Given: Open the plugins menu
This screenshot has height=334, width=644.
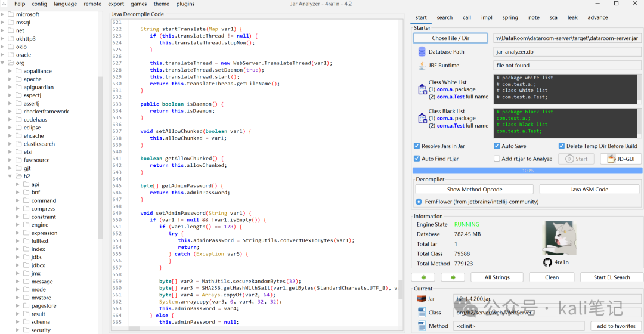Looking at the screenshot, I should tap(185, 4).
